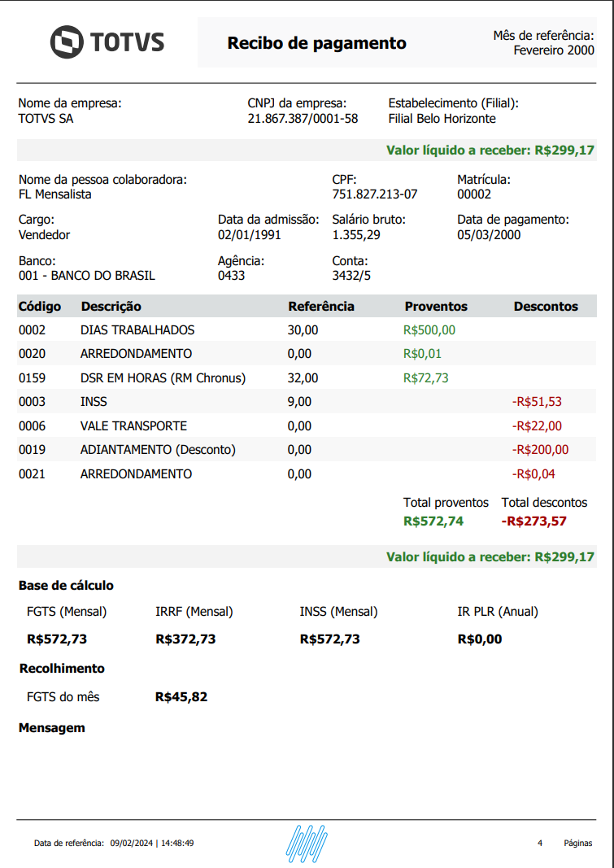Click admission date 02/01/1991

(x=250, y=235)
